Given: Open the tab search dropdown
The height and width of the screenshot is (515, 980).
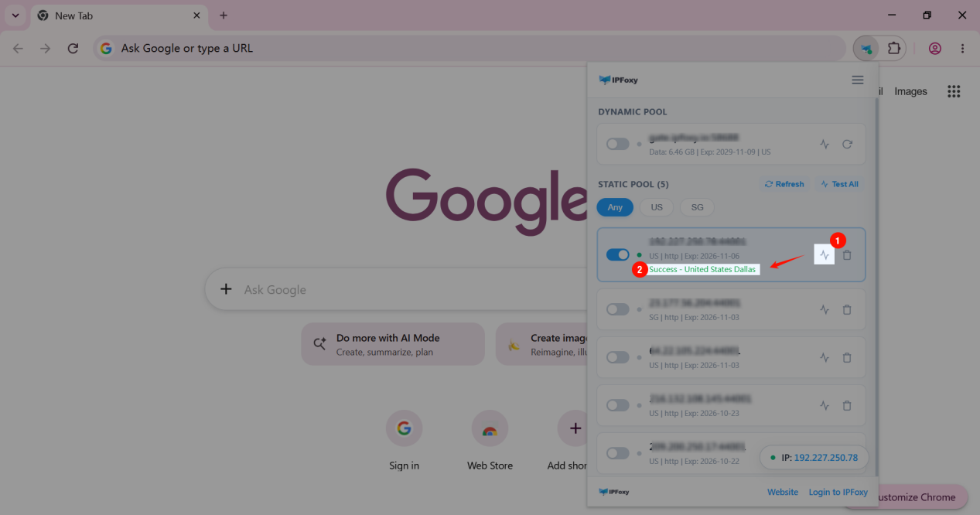Looking at the screenshot, I should (15, 15).
